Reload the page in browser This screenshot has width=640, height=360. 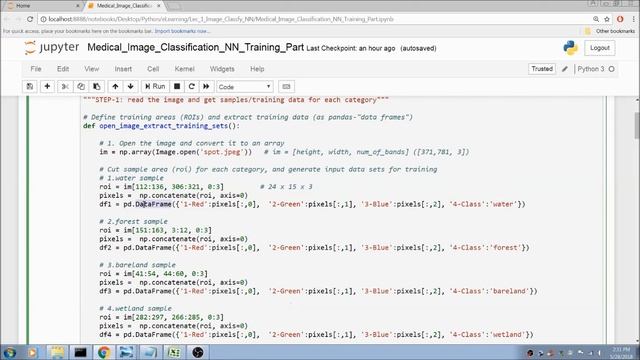tap(30, 19)
